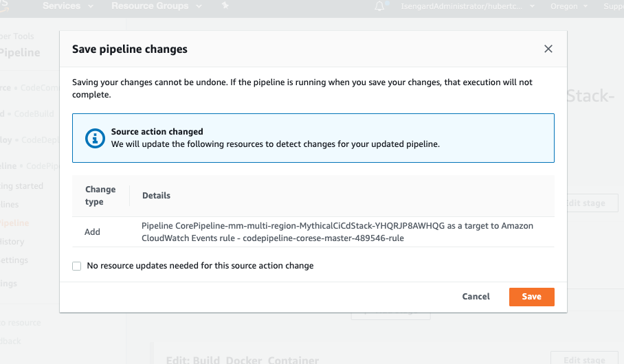
Task: Click the Edit stage button behind the dialog
Action: coord(592,203)
